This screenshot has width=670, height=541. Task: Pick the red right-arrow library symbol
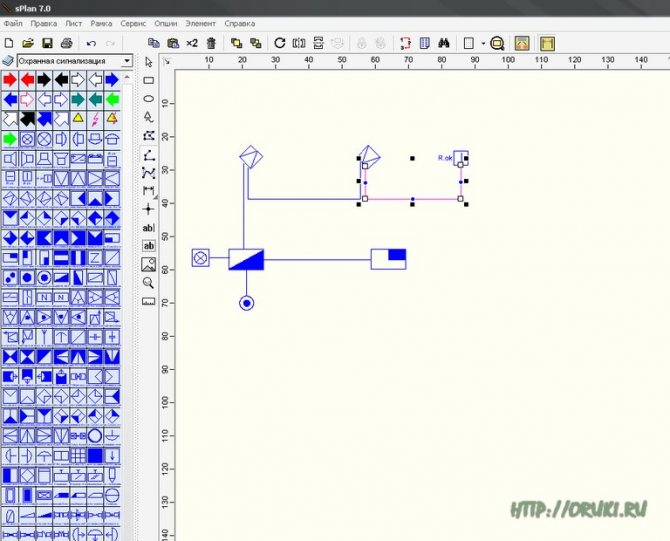9,80
